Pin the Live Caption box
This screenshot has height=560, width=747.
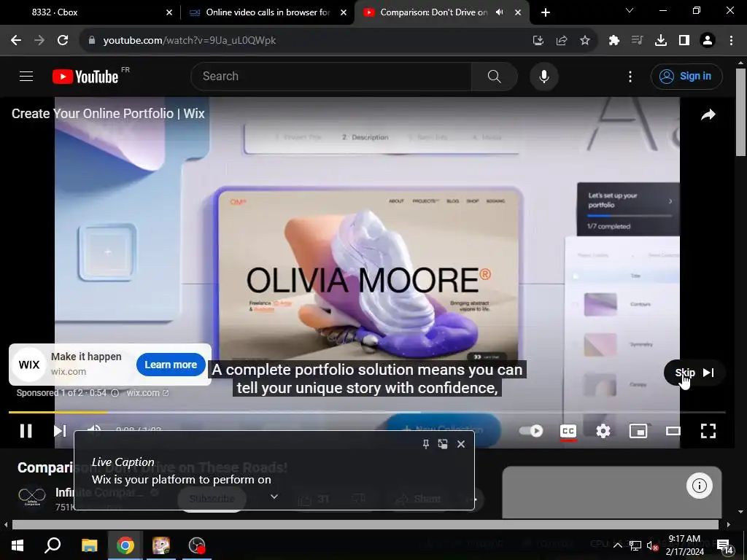point(425,444)
